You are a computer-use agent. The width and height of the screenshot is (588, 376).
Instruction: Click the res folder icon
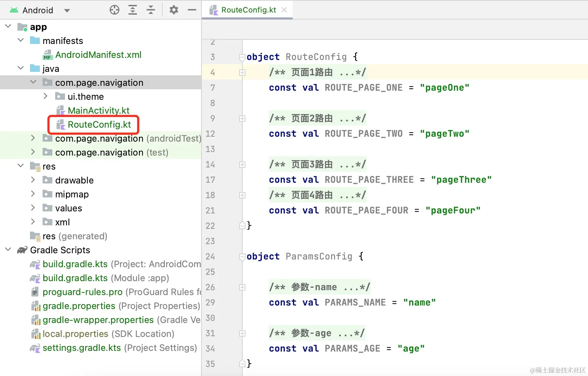point(35,166)
